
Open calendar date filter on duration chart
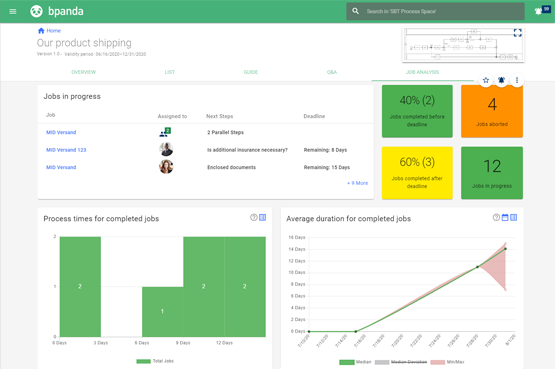505,217
